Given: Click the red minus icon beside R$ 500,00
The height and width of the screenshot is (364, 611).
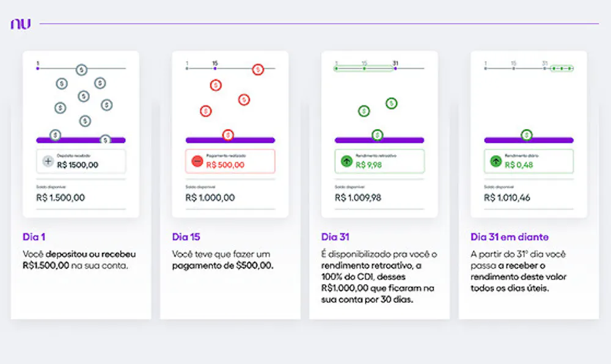Looking at the screenshot, I should (x=197, y=161).
